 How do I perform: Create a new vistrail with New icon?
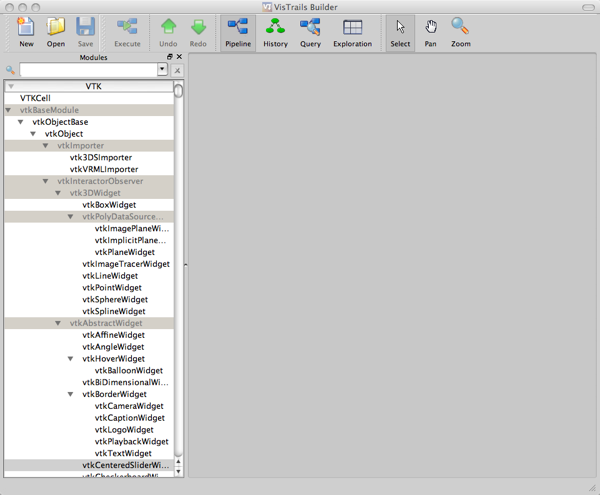(26, 32)
